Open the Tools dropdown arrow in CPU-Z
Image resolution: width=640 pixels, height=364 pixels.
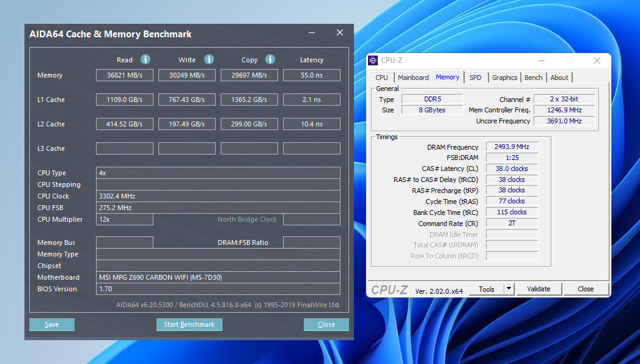(x=509, y=289)
